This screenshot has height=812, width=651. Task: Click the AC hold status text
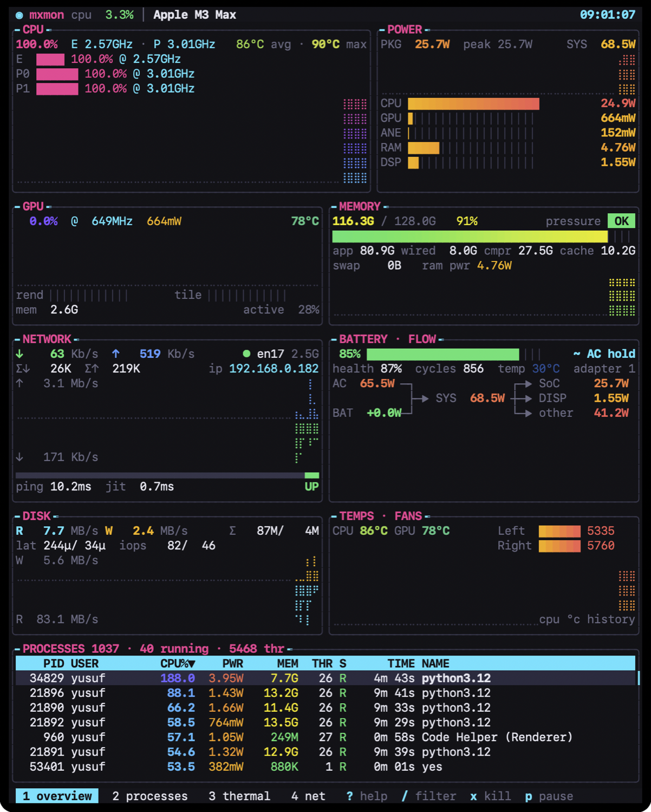[x=611, y=353]
